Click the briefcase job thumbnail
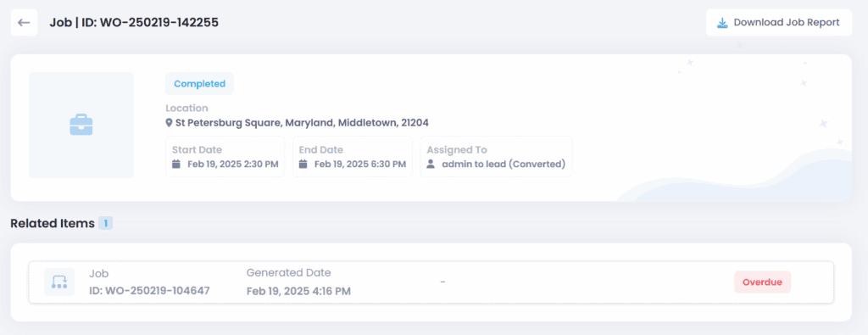 click(81, 126)
